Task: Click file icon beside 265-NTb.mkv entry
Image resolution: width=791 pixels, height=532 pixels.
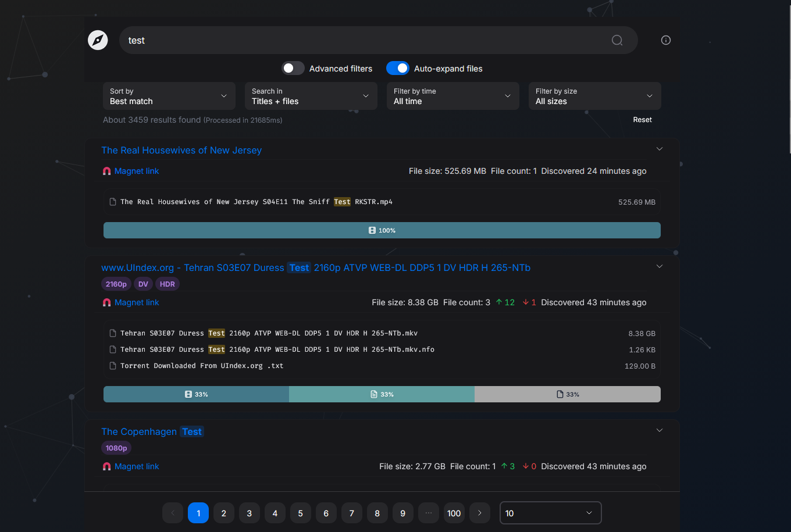Action: tap(113, 333)
